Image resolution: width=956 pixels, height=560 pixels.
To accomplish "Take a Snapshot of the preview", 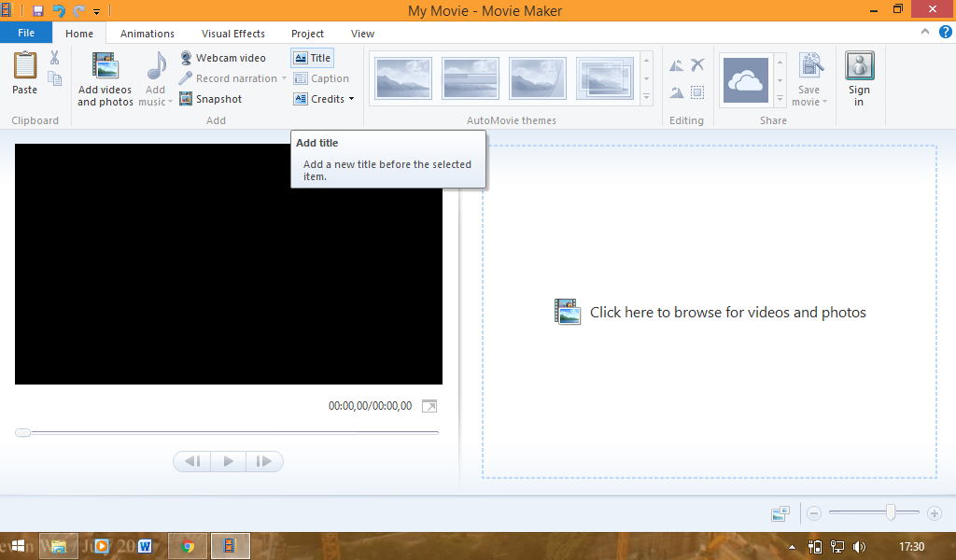I will point(211,99).
